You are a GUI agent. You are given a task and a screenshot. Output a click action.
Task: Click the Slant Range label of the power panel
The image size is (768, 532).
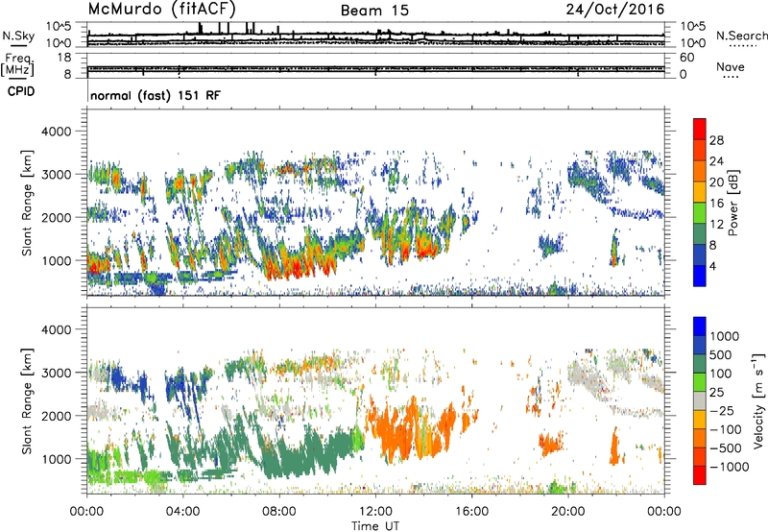[27, 203]
